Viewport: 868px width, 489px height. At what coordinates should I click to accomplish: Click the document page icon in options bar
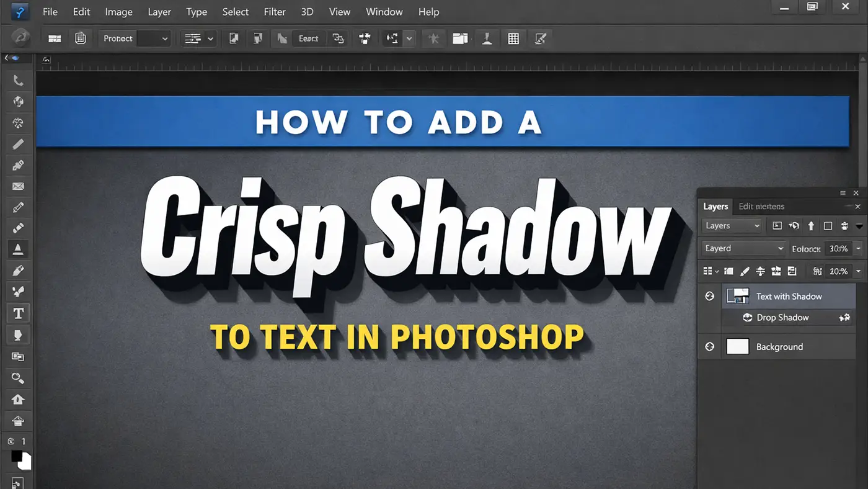81,38
